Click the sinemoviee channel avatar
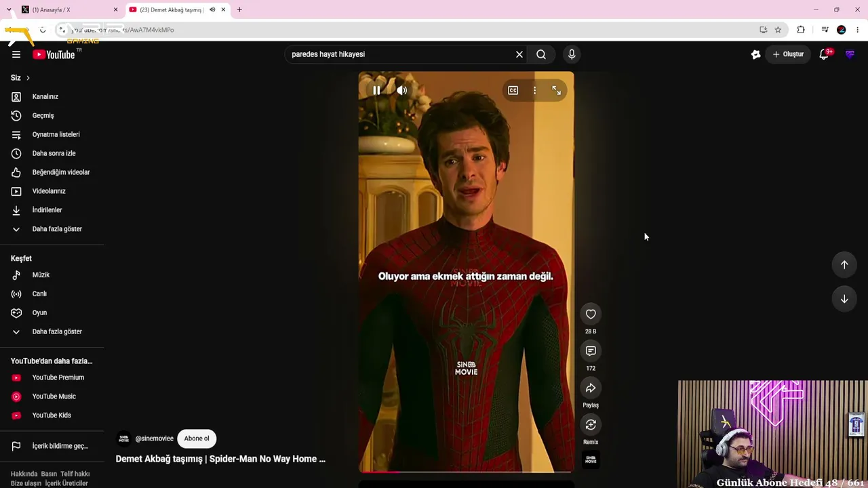Image resolution: width=868 pixels, height=488 pixels. click(124, 439)
